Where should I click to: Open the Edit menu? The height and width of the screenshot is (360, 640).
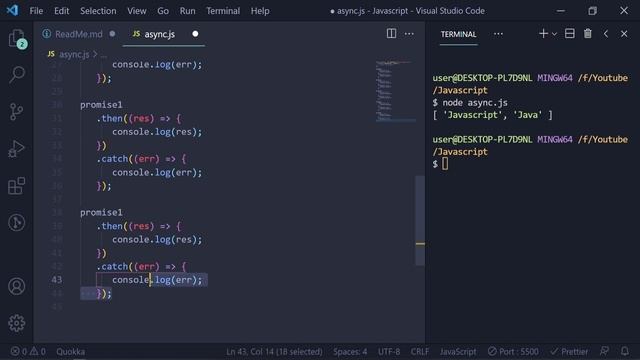pos(62,11)
